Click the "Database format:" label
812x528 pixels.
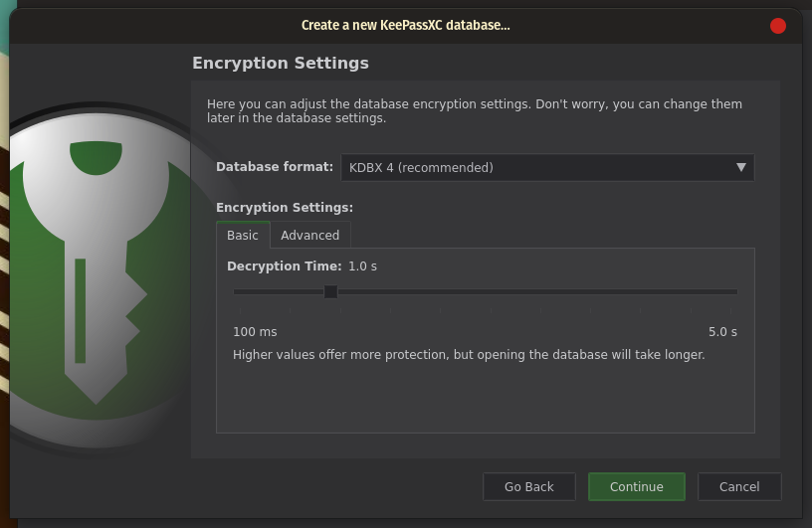pos(275,167)
